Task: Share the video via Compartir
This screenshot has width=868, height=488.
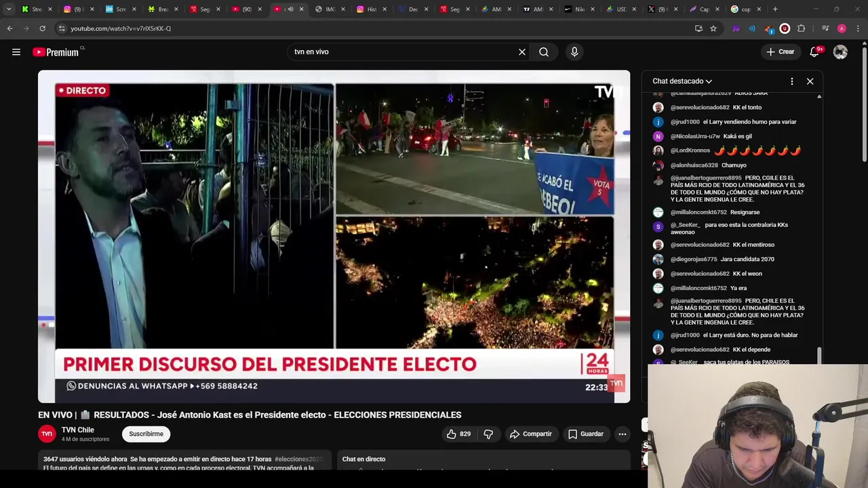Action: [530, 434]
